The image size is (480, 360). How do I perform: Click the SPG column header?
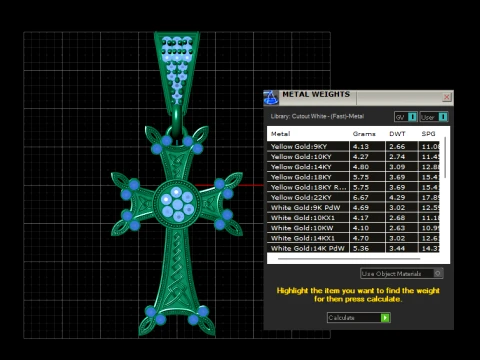tap(428, 134)
